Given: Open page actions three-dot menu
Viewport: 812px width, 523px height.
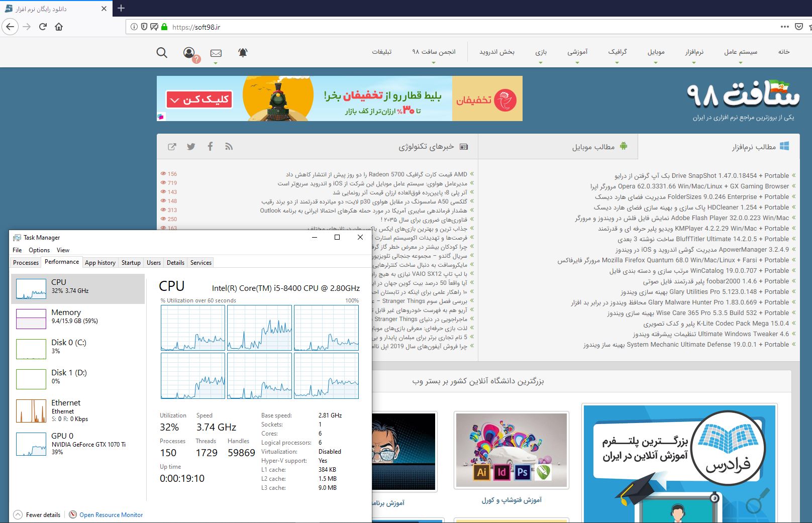Looking at the screenshot, I should pos(785,27).
